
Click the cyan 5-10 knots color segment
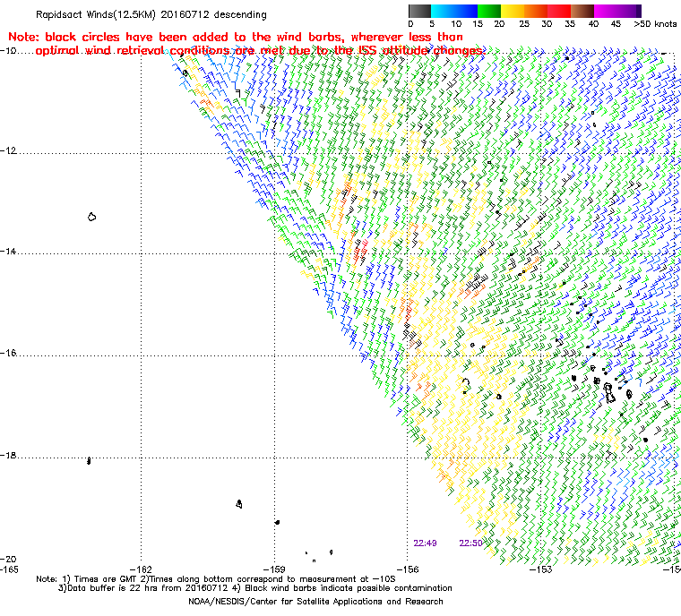[x=443, y=11]
